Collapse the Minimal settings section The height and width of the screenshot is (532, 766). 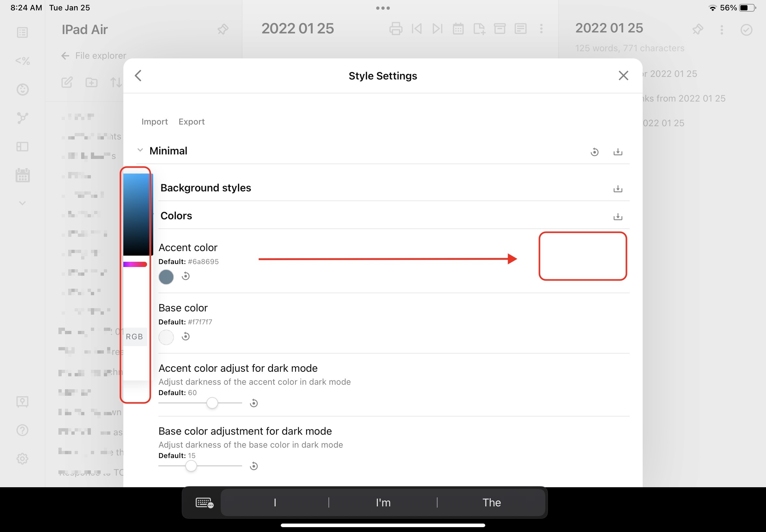click(140, 150)
